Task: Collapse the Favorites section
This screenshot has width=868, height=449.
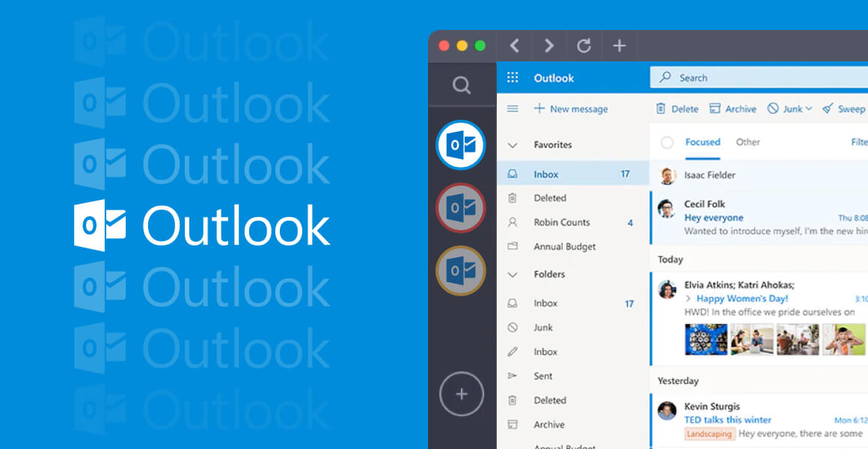Action: [513, 144]
